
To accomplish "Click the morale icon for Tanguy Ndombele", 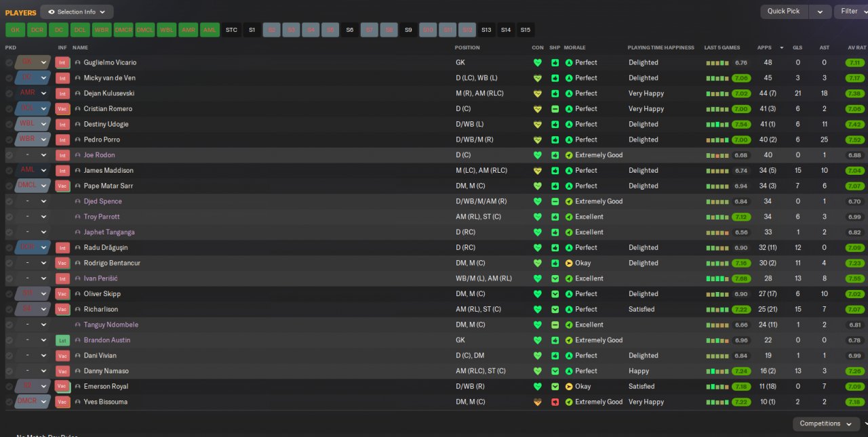I will click(x=569, y=325).
